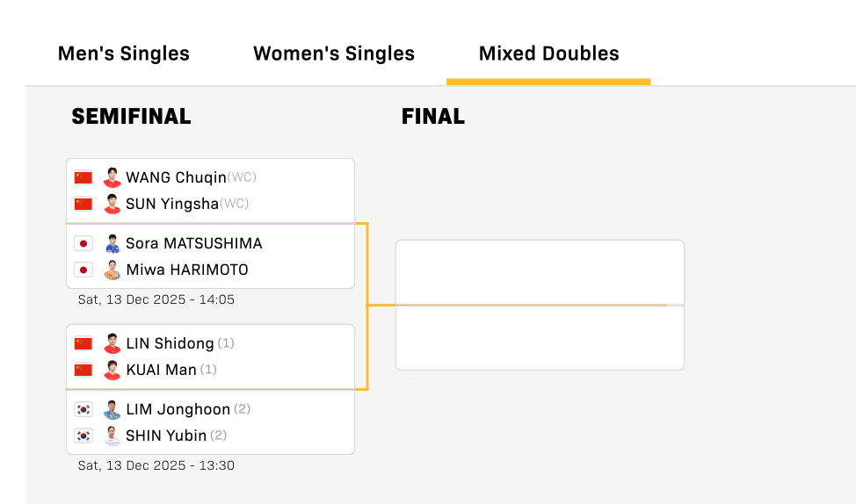This screenshot has width=856, height=504.
Task: Click the 14:05 semifinal match time
Action: tap(156, 299)
